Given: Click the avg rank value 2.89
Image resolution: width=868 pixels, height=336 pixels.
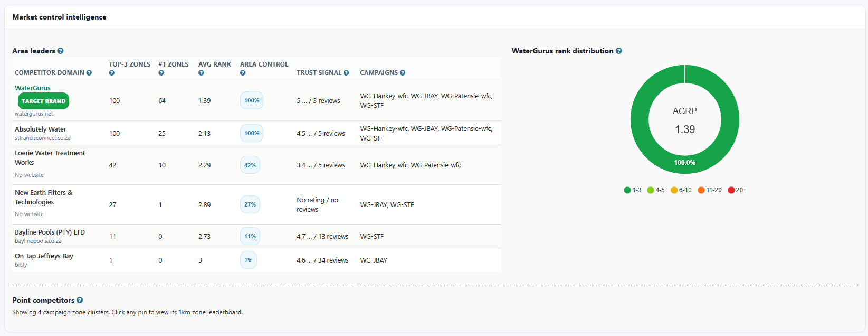Looking at the screenshot, I should (204, 204).
